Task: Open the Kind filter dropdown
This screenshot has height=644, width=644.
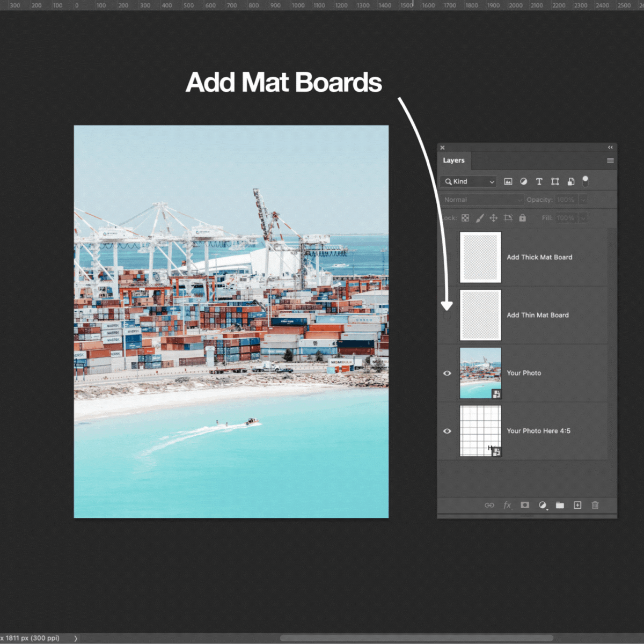Action: [469, 181]
